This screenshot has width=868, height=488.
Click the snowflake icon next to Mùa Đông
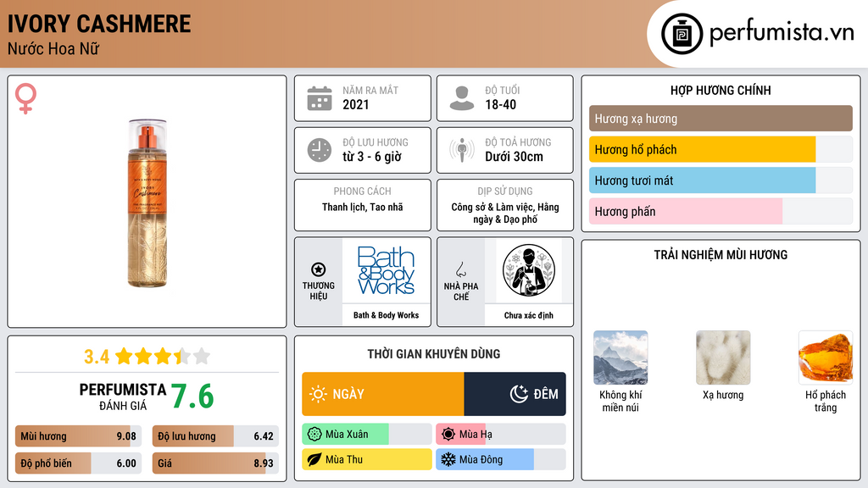tap(448, 459)
